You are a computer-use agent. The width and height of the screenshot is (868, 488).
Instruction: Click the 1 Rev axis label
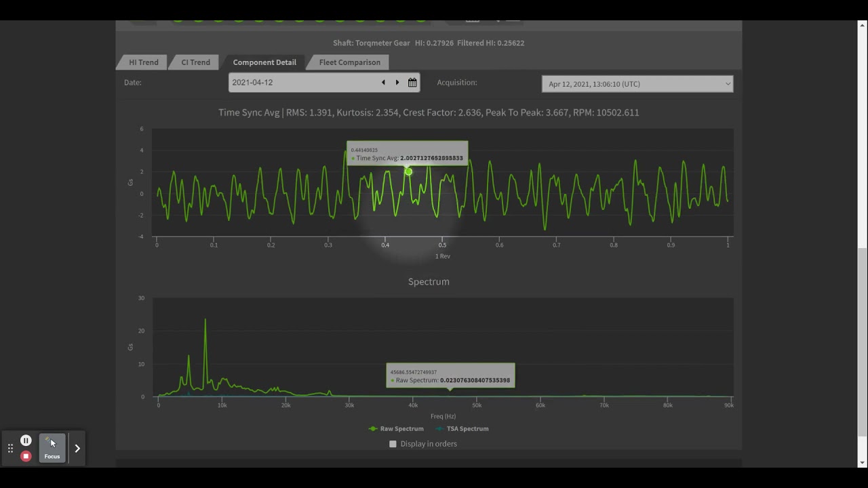click(x=443, y=256)
